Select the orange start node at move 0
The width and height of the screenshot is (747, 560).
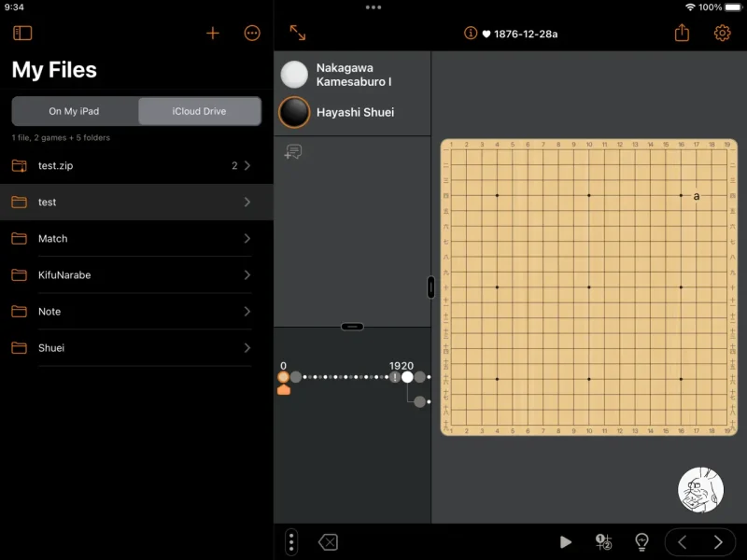(x=284, y=377)
